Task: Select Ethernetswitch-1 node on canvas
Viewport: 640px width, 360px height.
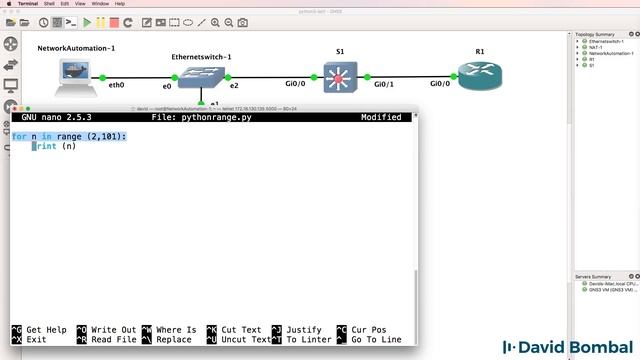Action: [202, 77]
